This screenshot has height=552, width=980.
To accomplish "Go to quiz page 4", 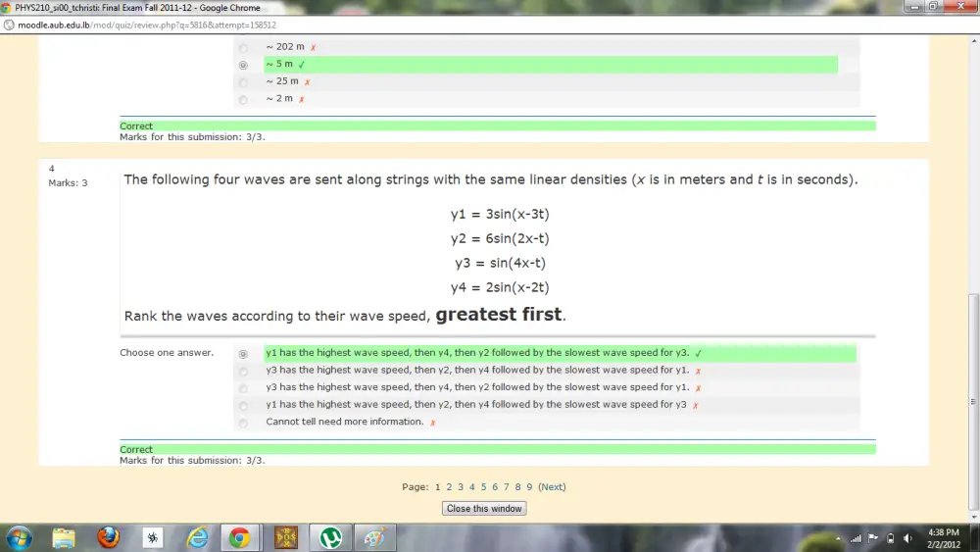I will point(472,487).
